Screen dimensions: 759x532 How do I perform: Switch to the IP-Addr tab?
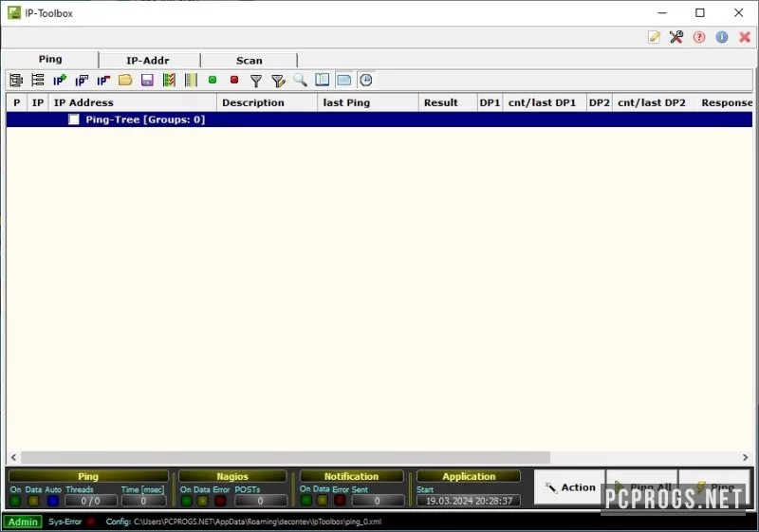click(x=148, y=61)
